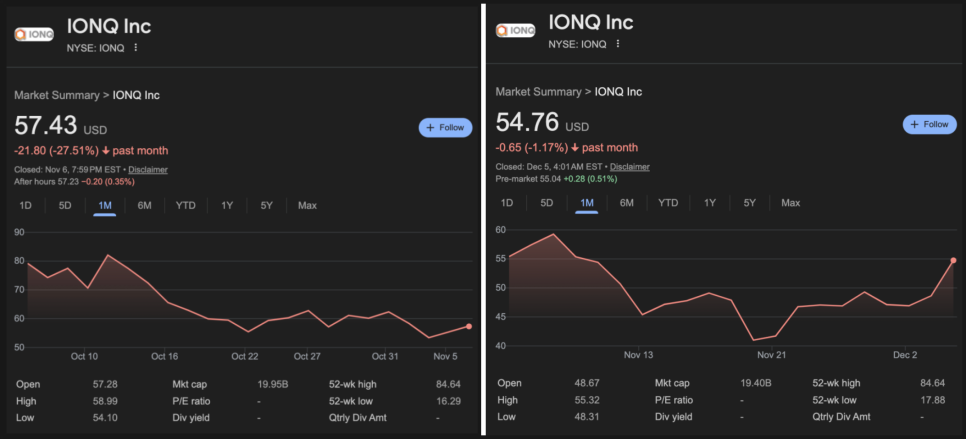966x439 pixels.
Task: Open three-dot menu in the 54.76 quote panel
Action: [x=618, y=44]
